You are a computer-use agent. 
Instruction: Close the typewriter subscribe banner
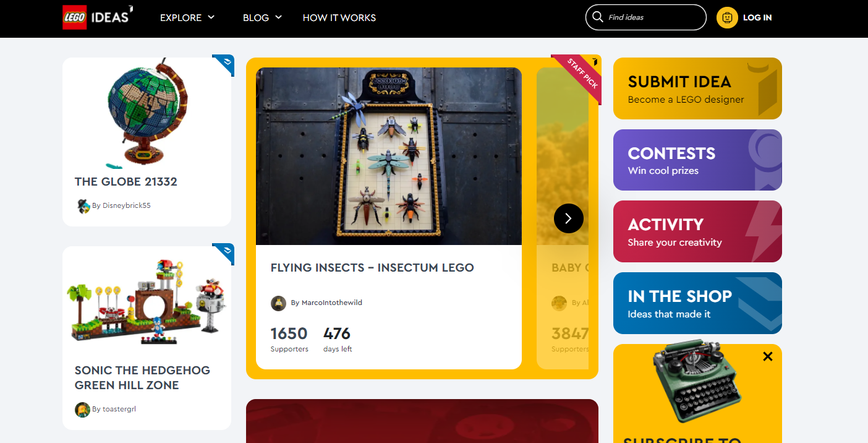click(768, 356)
